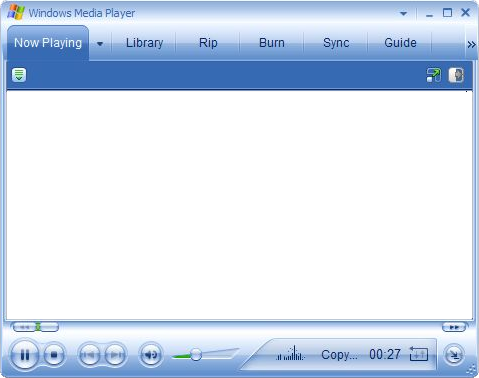The image size is (479, 378).
Task: Skip to the next track
Action: click(x=116, y=355)
